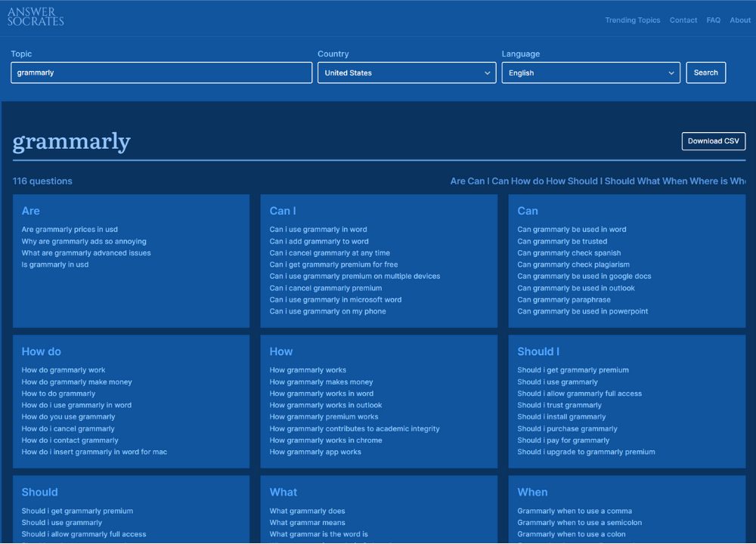Click 'How do grammarly make money'

click(x=76, y=382)
